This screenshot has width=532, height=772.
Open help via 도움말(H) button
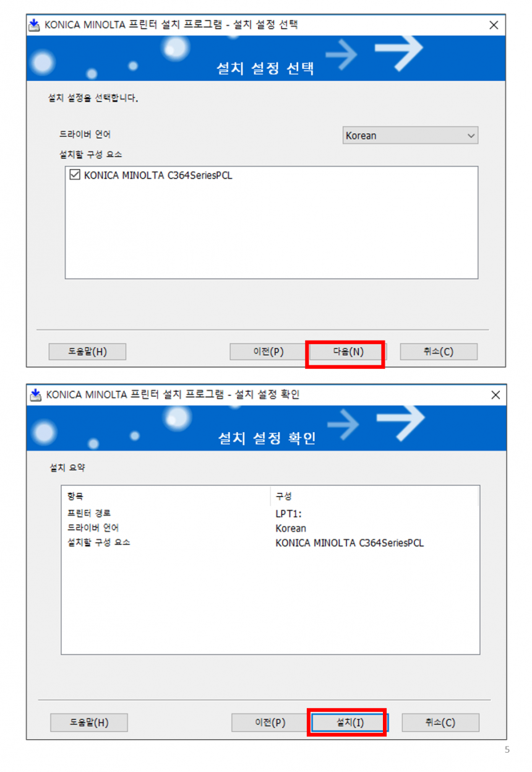87,352
